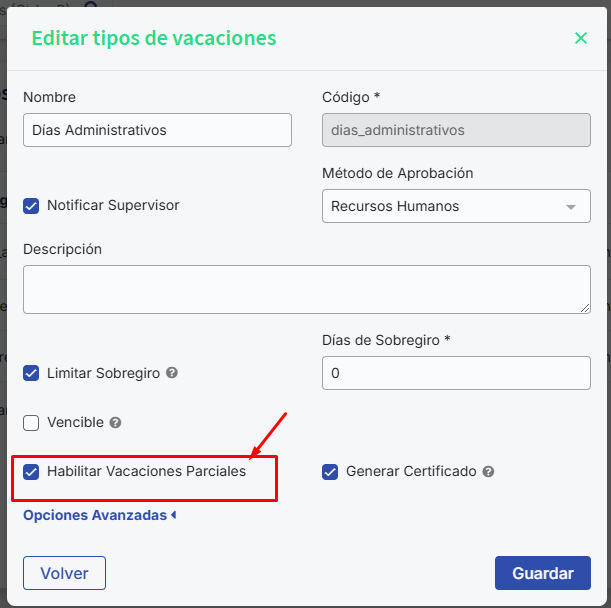
Task: Open the Método de Aprobación dropdown
Action: pos(456,206)
